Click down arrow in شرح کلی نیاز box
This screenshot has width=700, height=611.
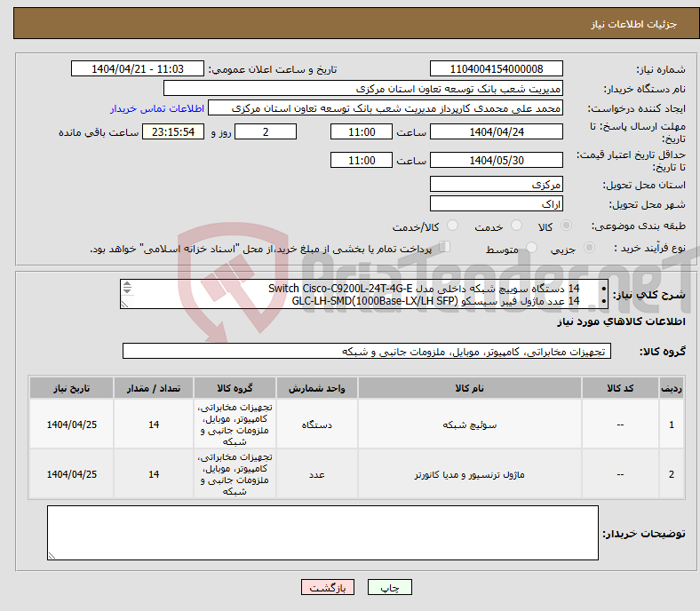coord(127,290)
